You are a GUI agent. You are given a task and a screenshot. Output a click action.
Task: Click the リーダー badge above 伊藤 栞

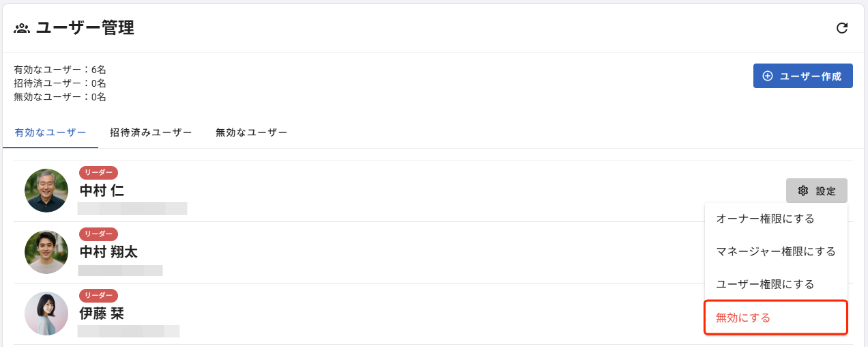tap(98, 296)
